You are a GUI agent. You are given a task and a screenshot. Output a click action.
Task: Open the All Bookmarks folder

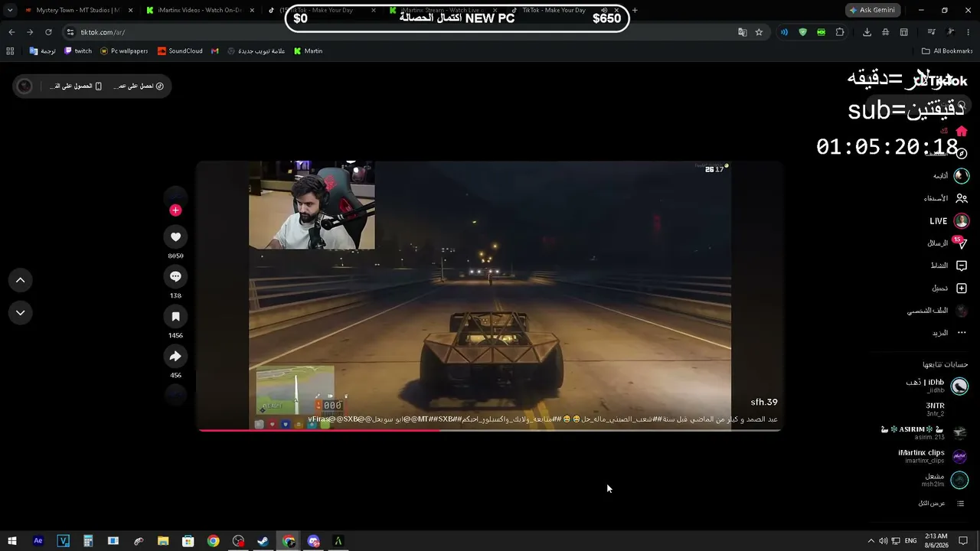point(947,51)
